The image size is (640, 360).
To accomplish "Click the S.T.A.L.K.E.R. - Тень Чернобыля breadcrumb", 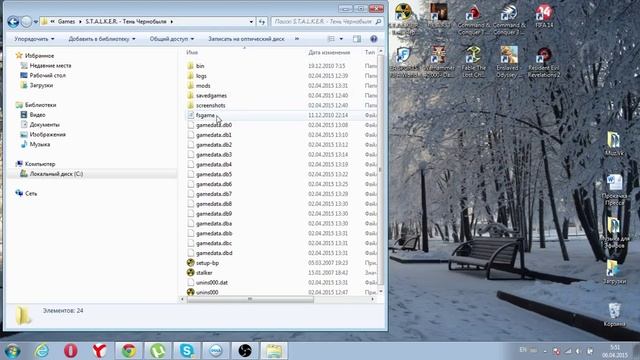I will [126, 22].
